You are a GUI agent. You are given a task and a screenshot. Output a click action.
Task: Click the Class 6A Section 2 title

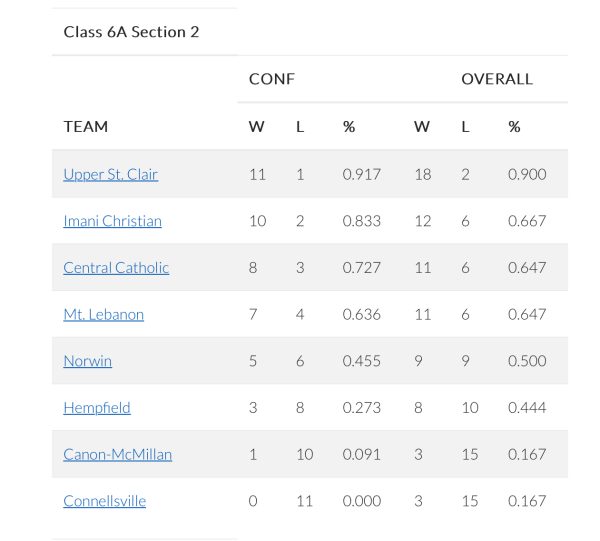[131, 32]
